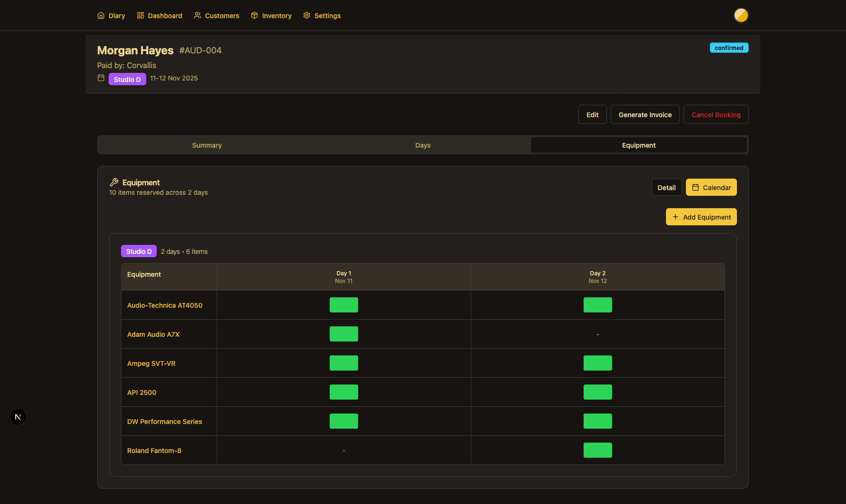Open the user avatar in top right

point(741,15)
